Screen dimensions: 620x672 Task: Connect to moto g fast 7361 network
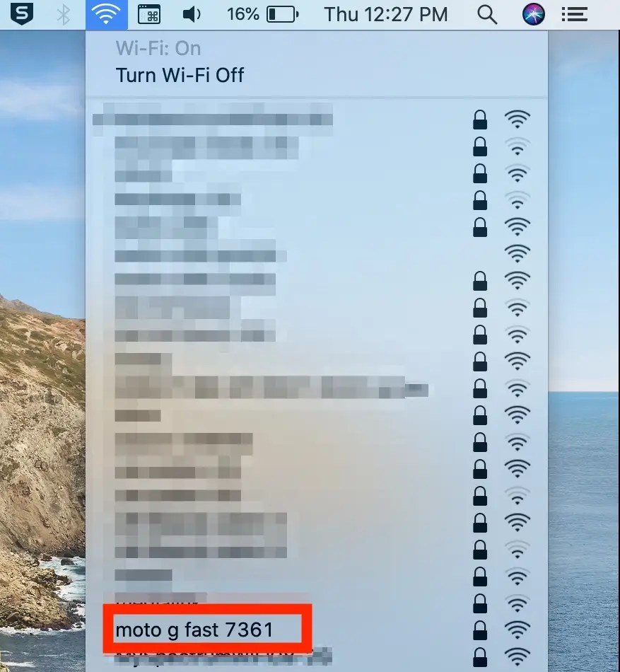click(317, 630)
